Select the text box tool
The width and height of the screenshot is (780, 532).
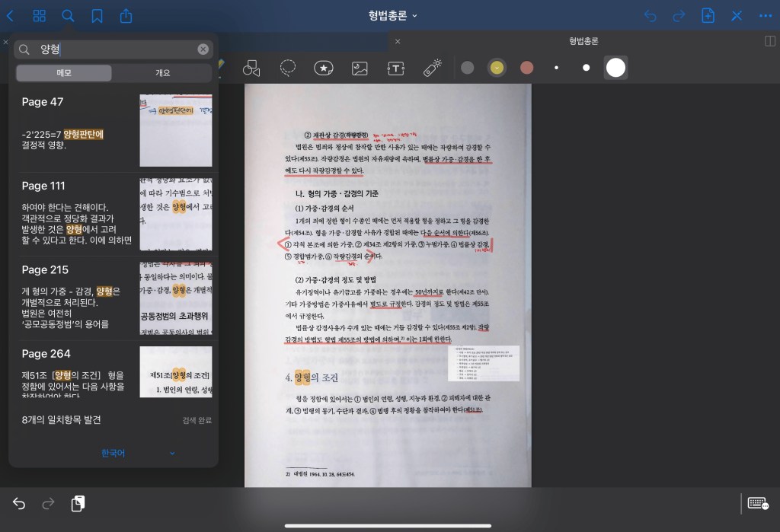[x=396, y=68]
